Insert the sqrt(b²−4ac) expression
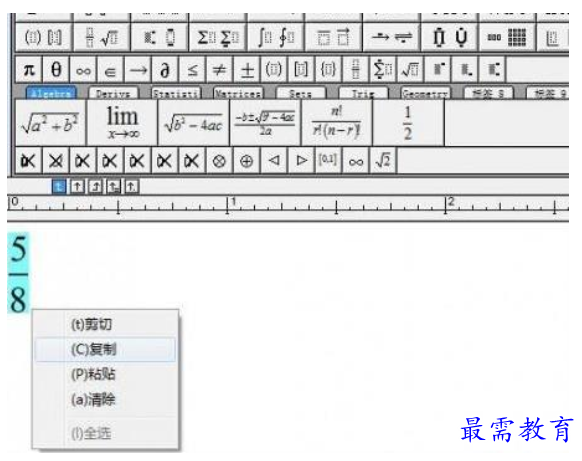 click(x=194, y=122)
